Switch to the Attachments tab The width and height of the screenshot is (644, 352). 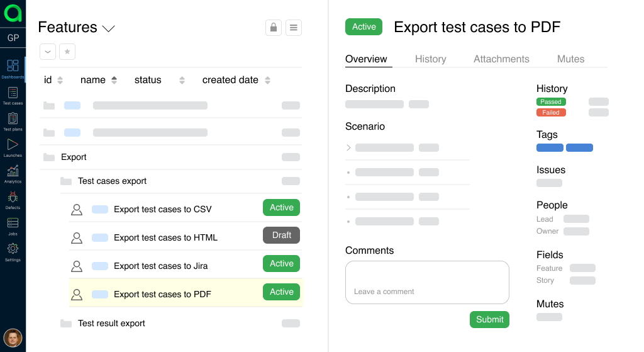pyautogui.click(x=501, y=59)
